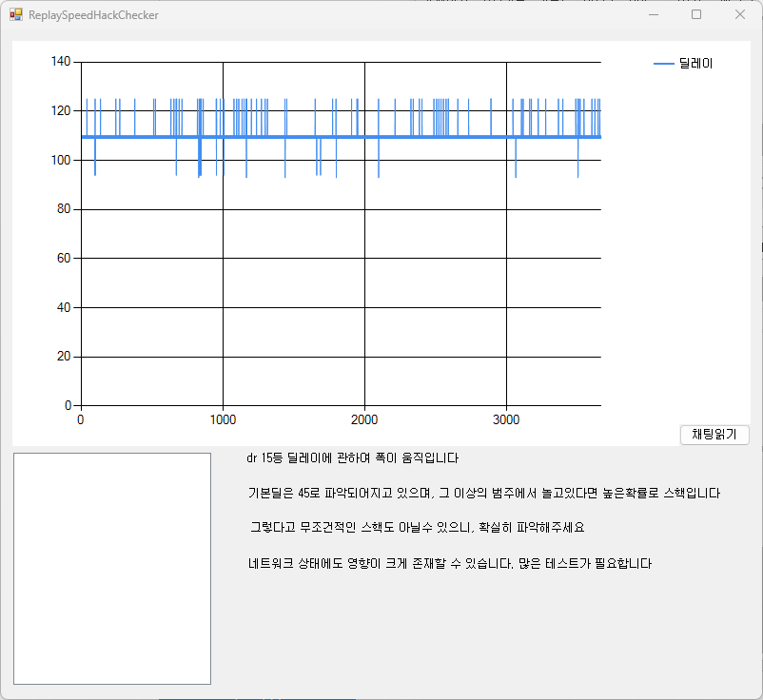Click the 140 label on the y-axis
The height and width of the screenshot is (700, 763).
click(61, 62)
